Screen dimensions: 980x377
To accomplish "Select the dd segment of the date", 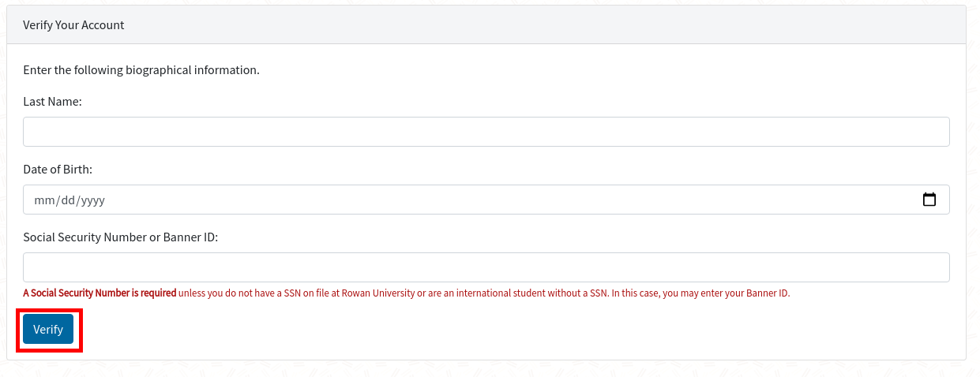I will point(68,200).
